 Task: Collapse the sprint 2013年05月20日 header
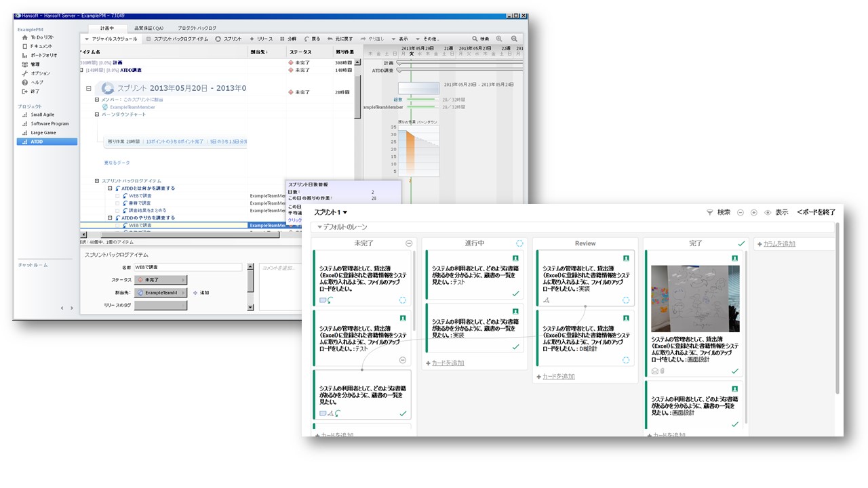(89, 88)
